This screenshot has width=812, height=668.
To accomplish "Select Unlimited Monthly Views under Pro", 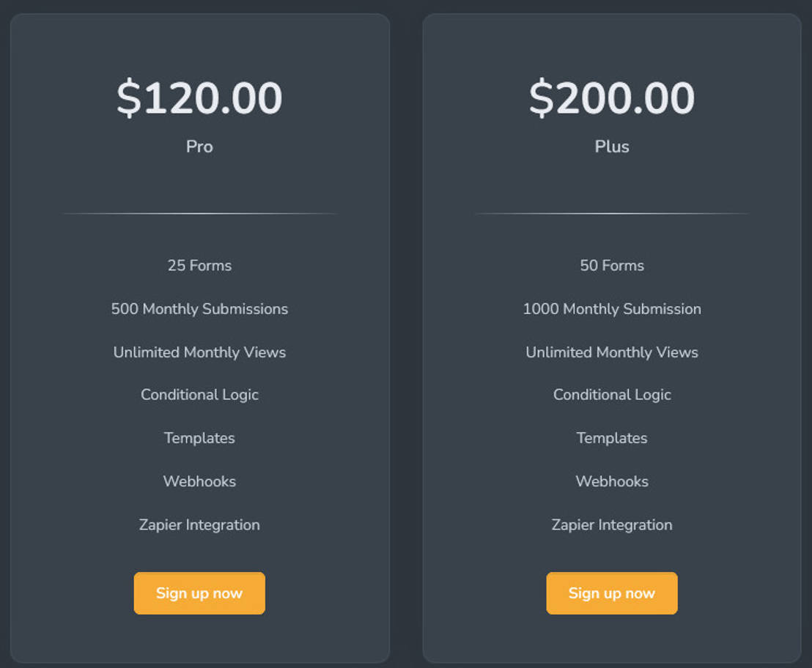I will [199, 352].
